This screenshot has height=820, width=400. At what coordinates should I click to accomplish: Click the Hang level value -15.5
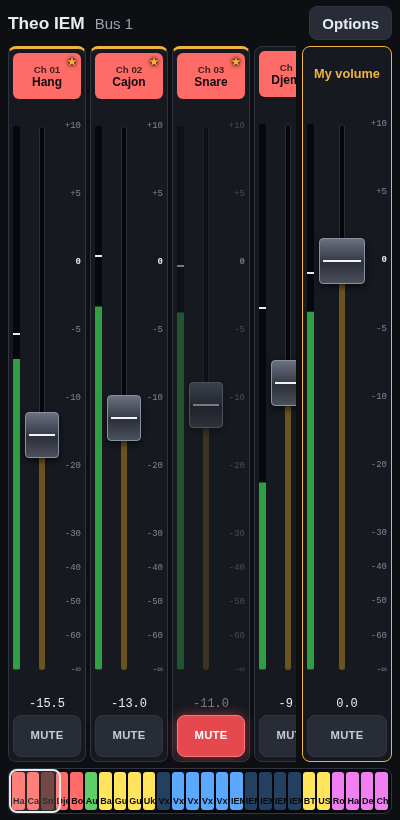coord(47,703)
